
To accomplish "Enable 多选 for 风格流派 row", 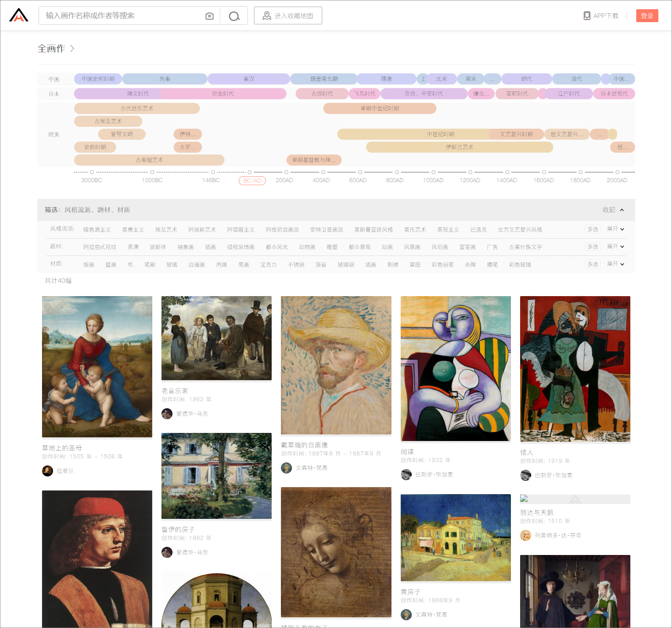I will [593, 229].
